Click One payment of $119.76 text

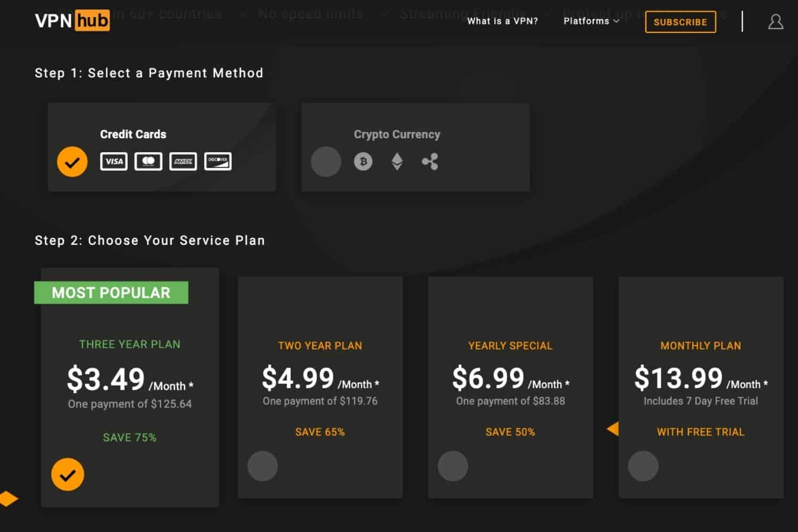320,401
